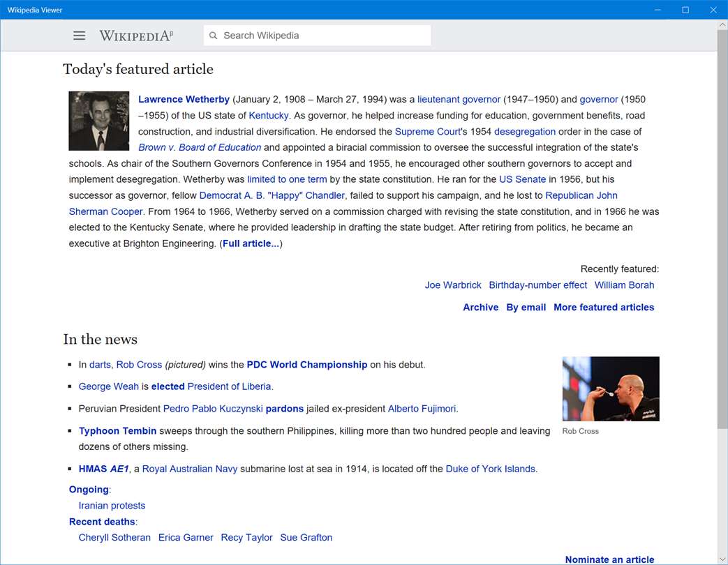The height and width of the screenshot is (565, 728).
Task: Open the Cheryll Sotheran link
Action: pyautogui.click(x=114, y=538)
